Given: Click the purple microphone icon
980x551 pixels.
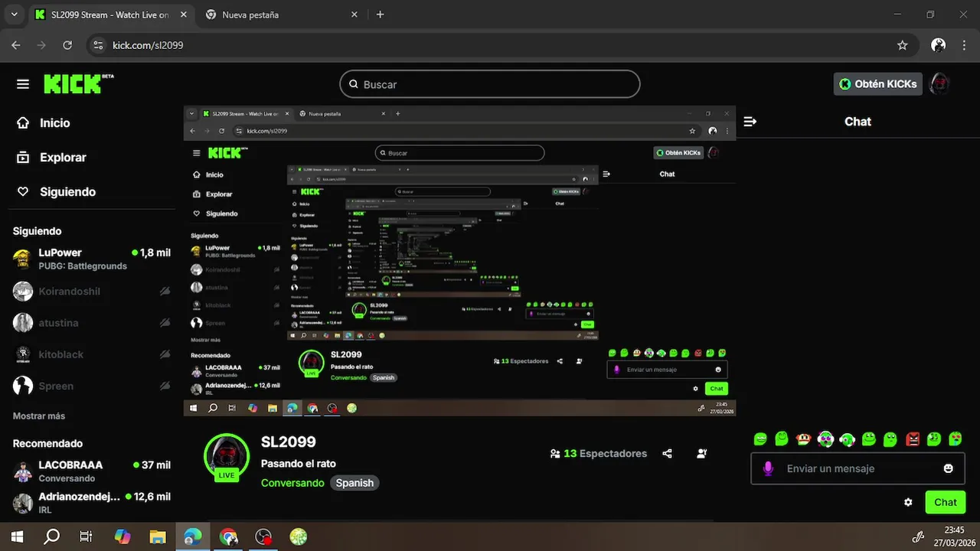Looking at the screenshot, I should pos(769,468).
